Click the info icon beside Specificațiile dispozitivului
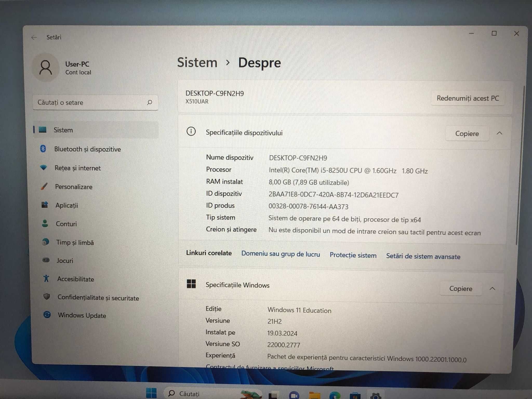This screenshot has width=532, height=399. [191, 131]
